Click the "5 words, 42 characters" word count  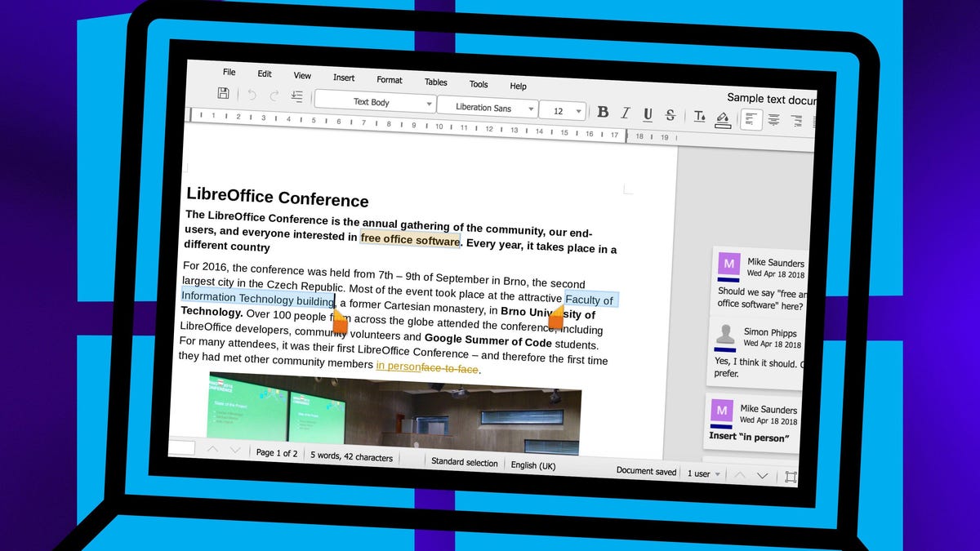tap(351, 457)
